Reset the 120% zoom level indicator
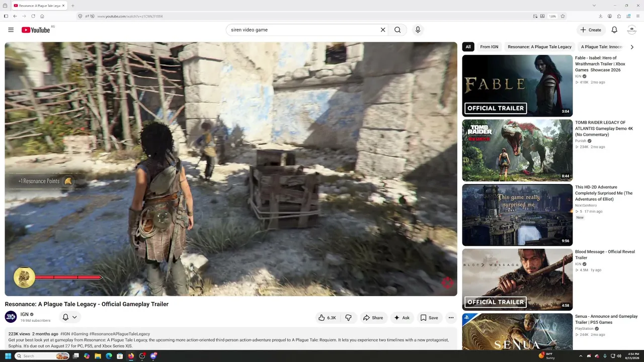 [552, 16]
